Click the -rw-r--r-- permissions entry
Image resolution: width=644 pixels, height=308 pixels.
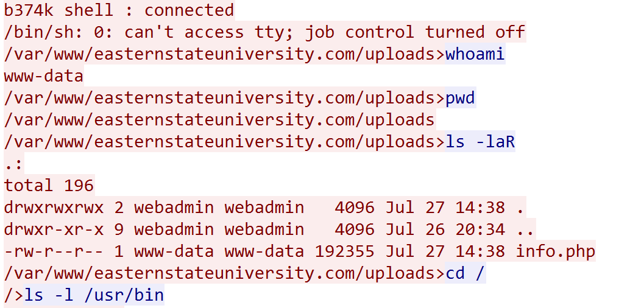tap(54, 251)
